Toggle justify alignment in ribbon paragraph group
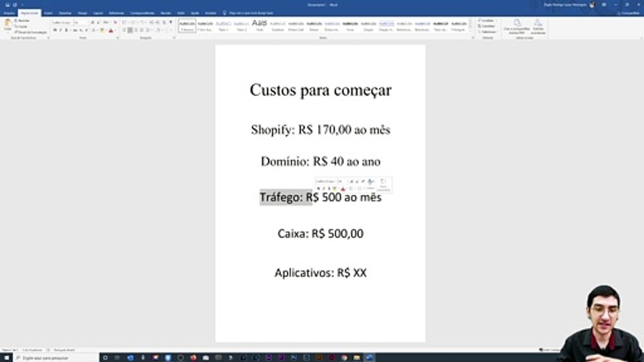This screenshot has width=644, height=362. pos(142,30)
